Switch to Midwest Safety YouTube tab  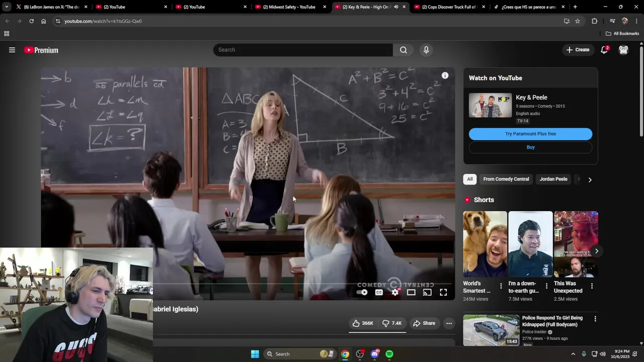pyautogui.click(x=291, y=7)
